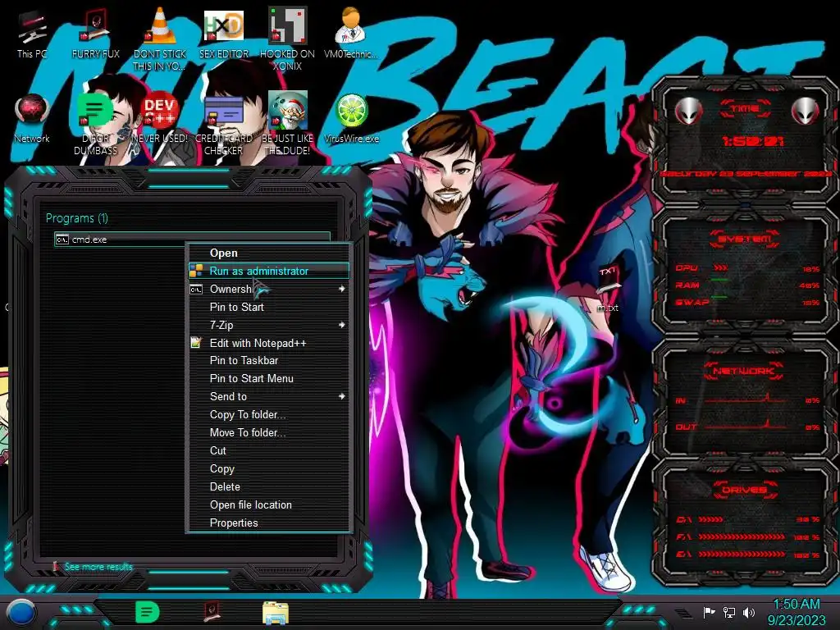Open the Alienware app taskbar icon

[x=212, y=612]
